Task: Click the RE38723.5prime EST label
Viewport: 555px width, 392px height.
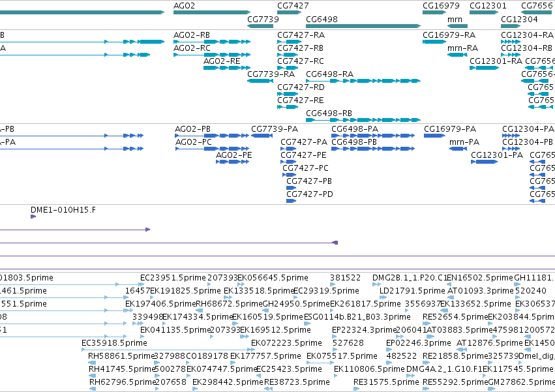Action: (x=297, y=382)
